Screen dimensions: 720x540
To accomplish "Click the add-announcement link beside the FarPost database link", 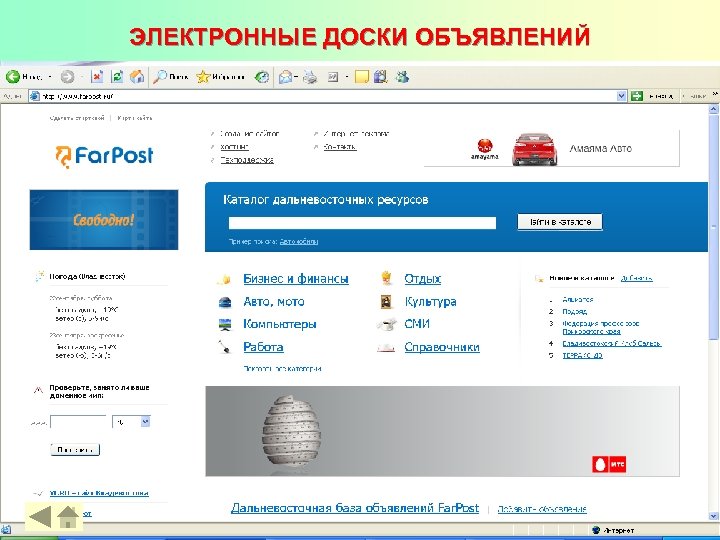I will 542,509.
